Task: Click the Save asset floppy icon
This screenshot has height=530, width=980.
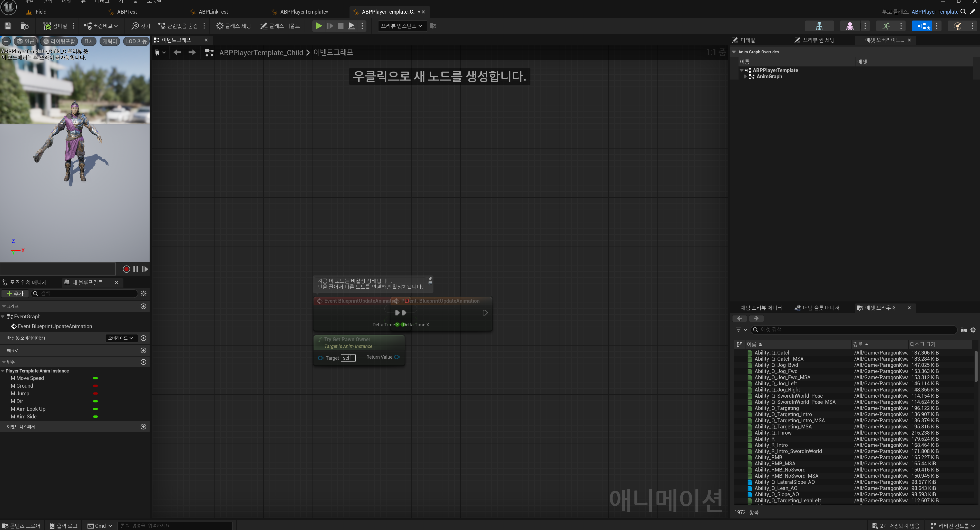Action: coord(8,26)
